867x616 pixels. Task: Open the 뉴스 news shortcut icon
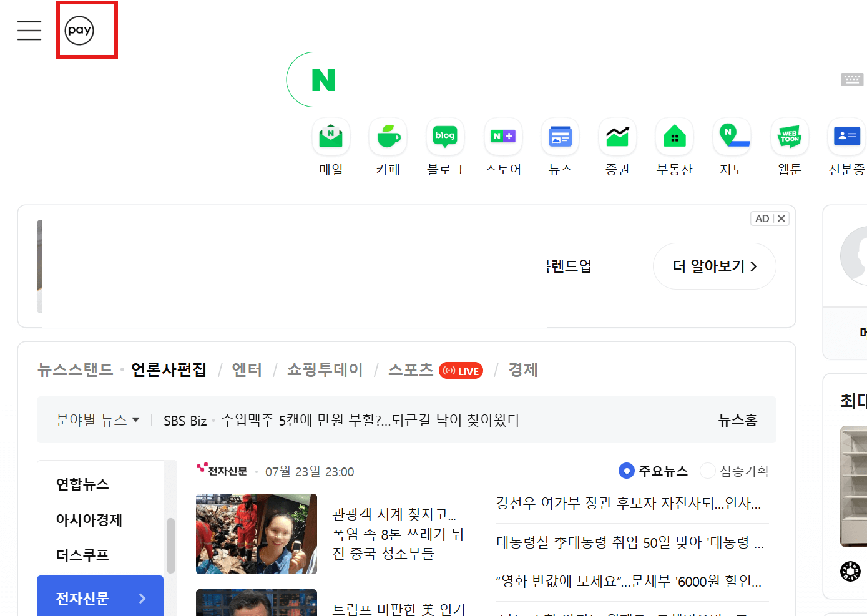[x=560, y=137]
